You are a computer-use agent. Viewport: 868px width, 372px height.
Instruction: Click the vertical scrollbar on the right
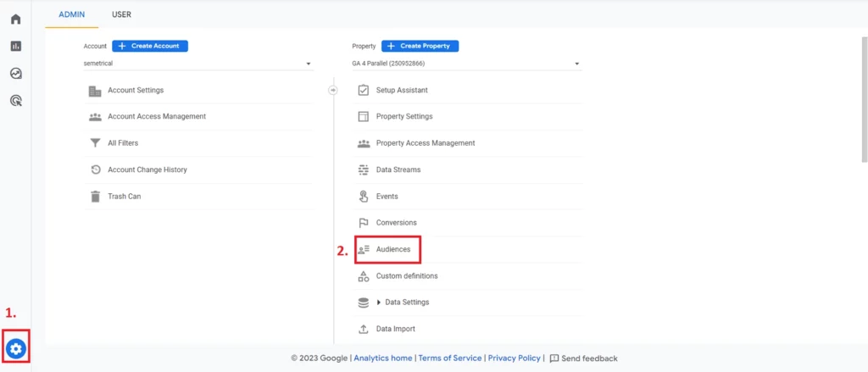(864, 102)
